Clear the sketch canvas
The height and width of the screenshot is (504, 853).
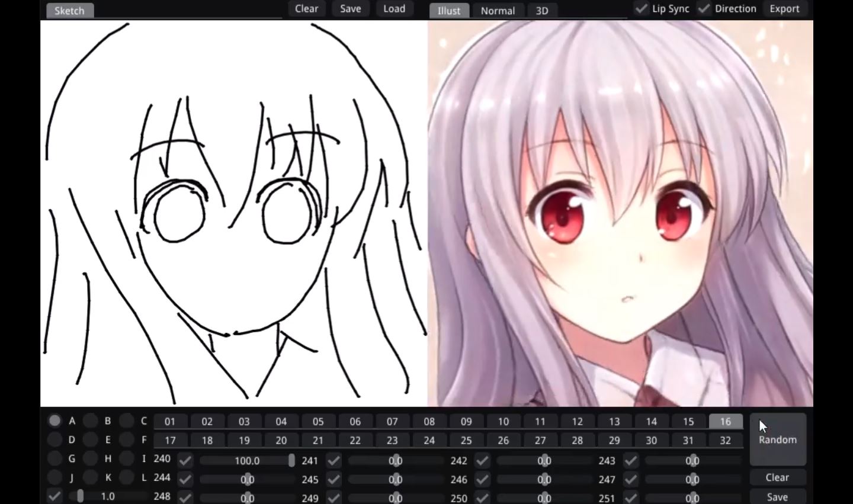tap(306, 8)
